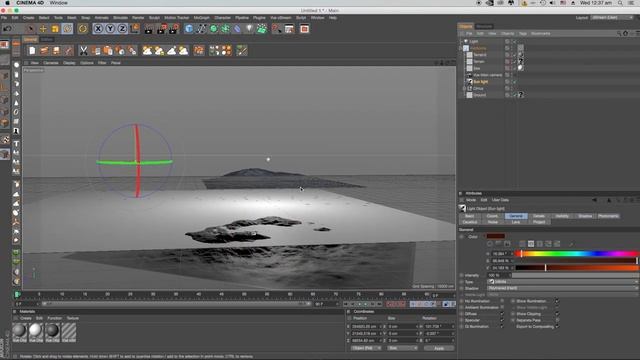Click the coordinate system icon beside Z
640x360 pixels.
(135, 29)
